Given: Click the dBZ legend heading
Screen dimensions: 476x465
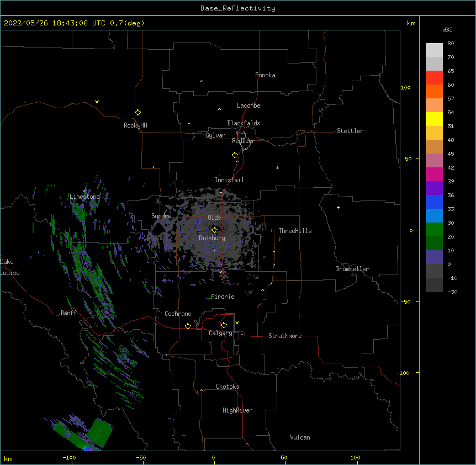Looking at the screenshot, I should 447,30.
